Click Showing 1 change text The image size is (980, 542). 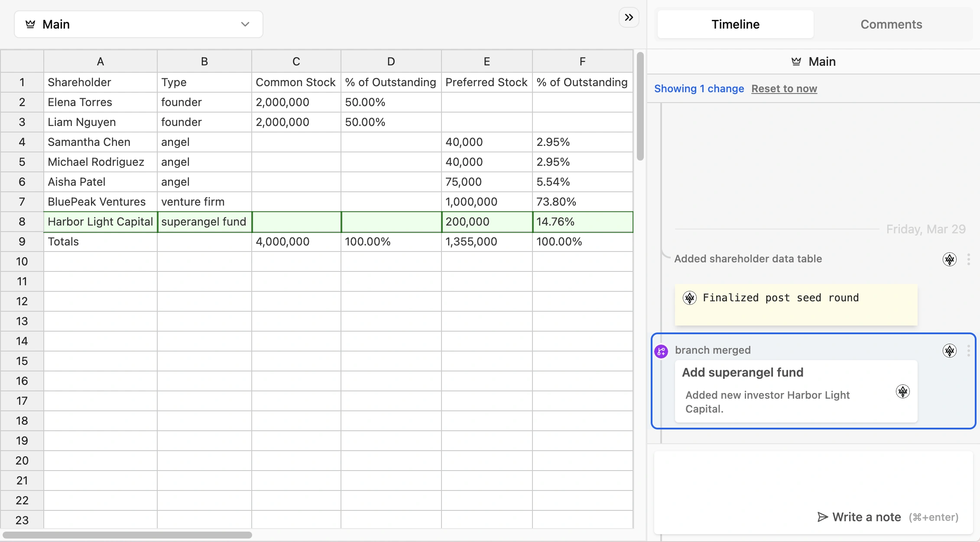click(698, 89)
